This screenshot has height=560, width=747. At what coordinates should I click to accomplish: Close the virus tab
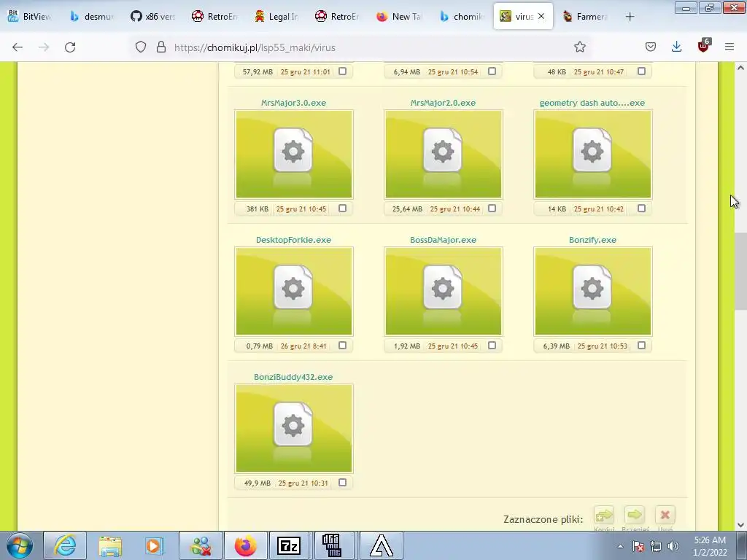[x=541, y=16]
